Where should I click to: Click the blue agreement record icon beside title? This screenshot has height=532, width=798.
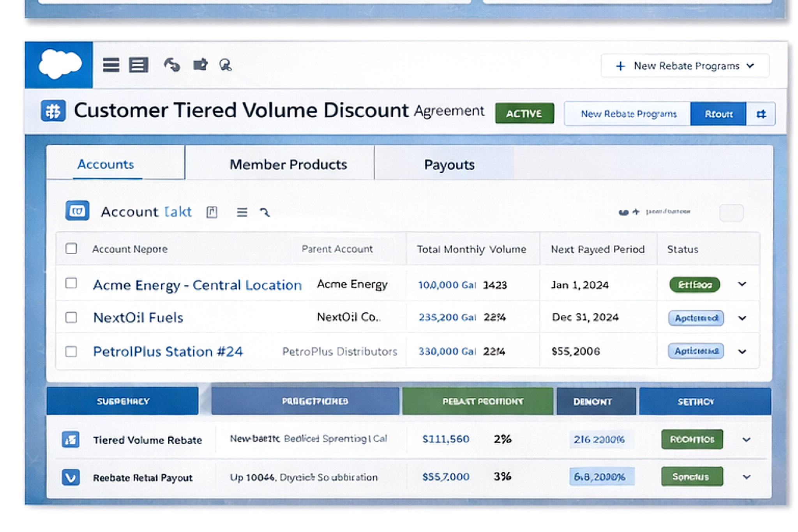tap(53, 111)
